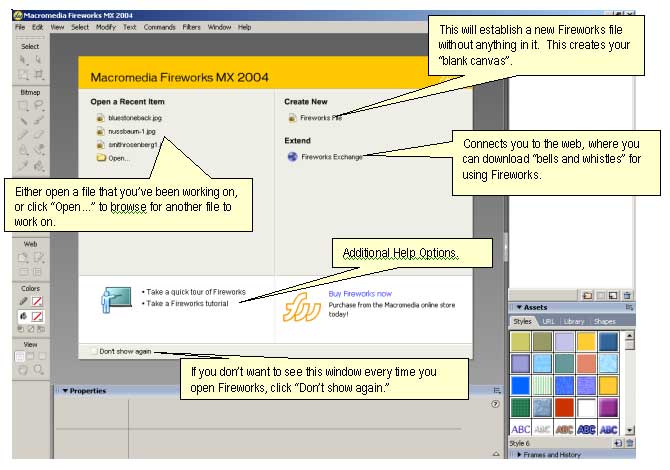
Task: Switch to the Library tab in Assets
Action: point(573,321)
